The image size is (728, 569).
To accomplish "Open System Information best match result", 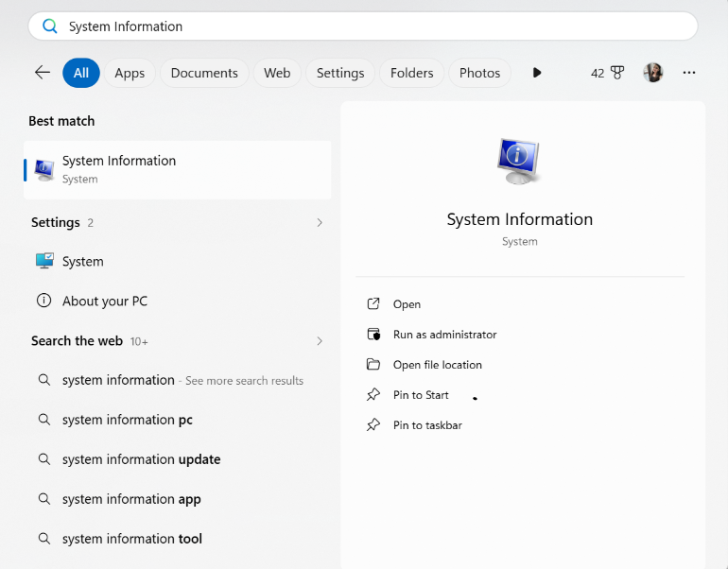I will (178, 170).
